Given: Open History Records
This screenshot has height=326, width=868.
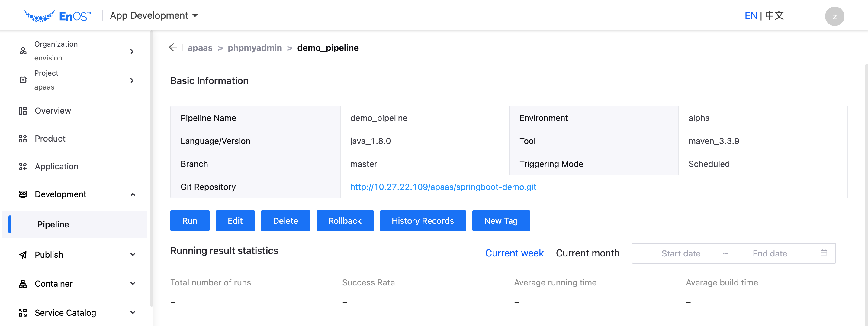Looking at the screenshot, I should (423, 221).
